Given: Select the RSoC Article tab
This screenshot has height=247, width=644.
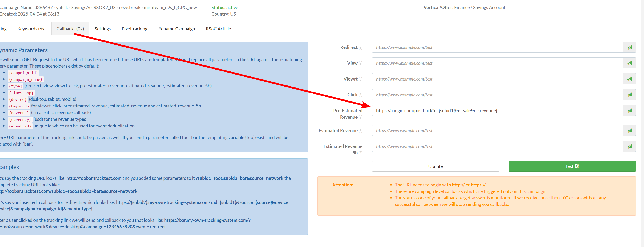Looking at the screenshot, I should point(218,29).
